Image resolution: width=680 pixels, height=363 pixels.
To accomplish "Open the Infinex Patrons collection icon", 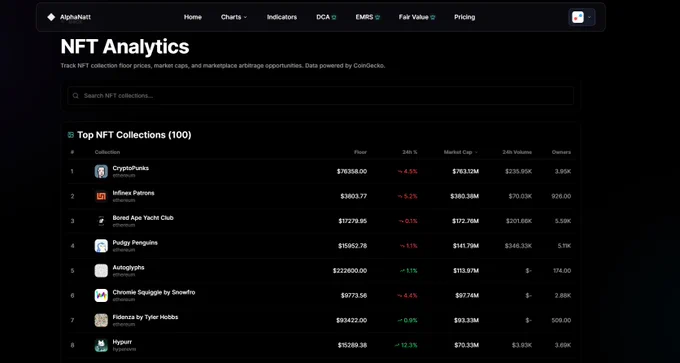I will pyautogui.click(x=101, y=196).
